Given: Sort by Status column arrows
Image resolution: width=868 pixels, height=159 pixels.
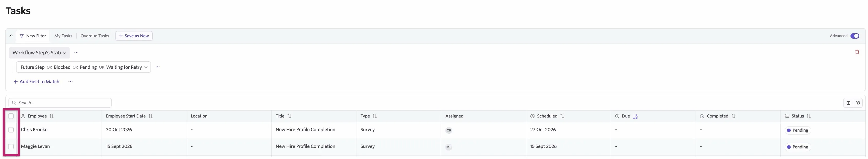Looking at the screenshot, I should click(809, 116).
